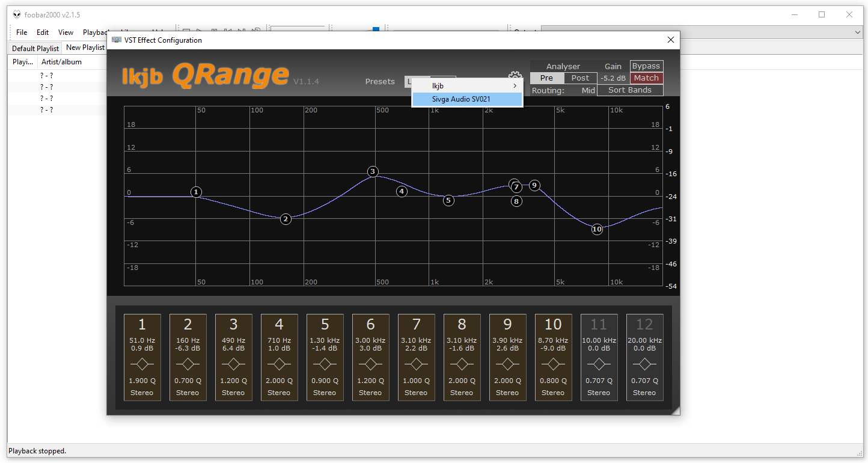Click band 3 Q value 1.200 Q
Screen dimensions: 868x463
click(x=233, y=381)
